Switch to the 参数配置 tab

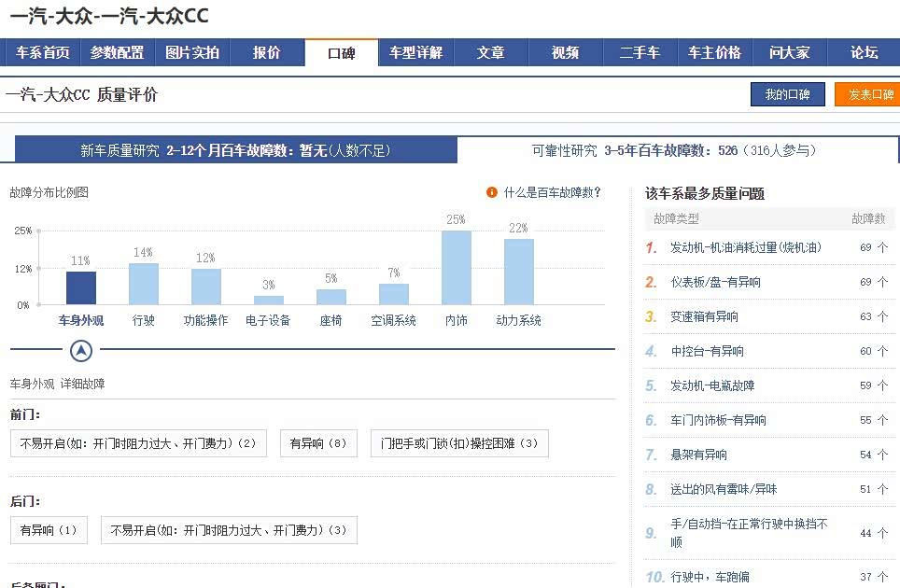pos(117,53)
